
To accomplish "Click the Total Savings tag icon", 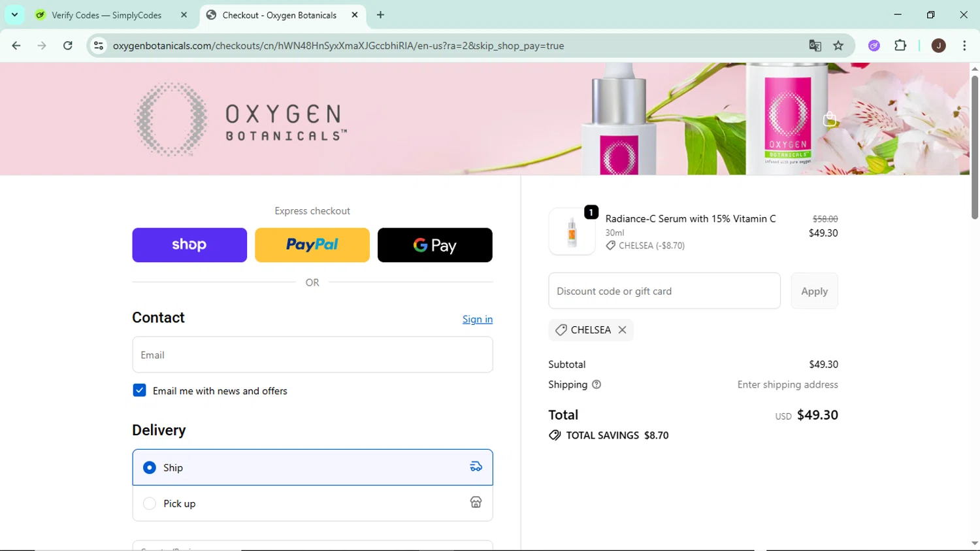I will coord(555,435).
